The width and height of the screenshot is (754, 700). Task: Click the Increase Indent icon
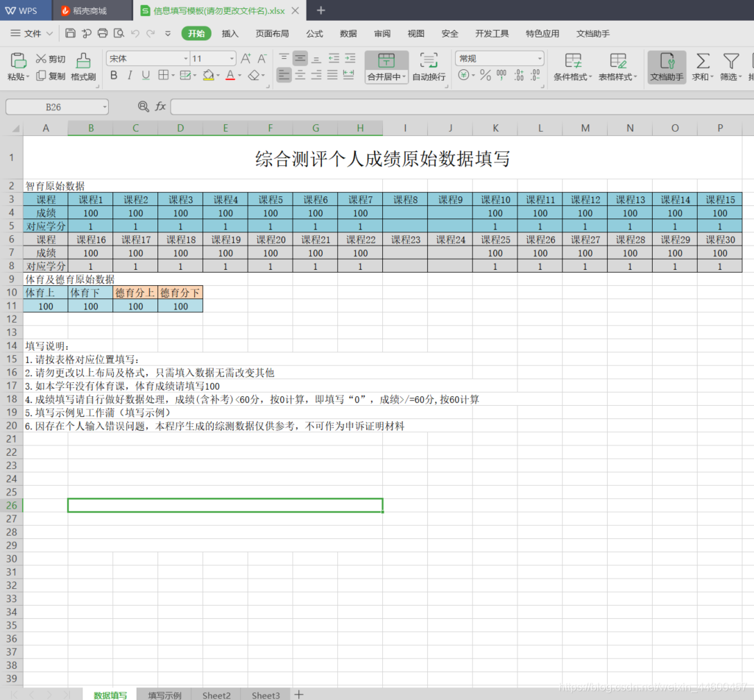pos(350,59)
